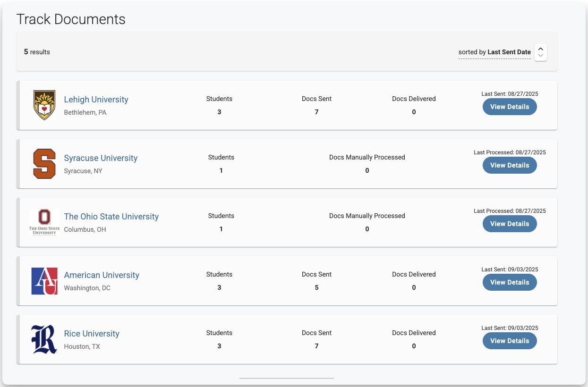Screen dimensions: 588x387
Task: Click the Rice University R logo
Action: coord(44,339)
